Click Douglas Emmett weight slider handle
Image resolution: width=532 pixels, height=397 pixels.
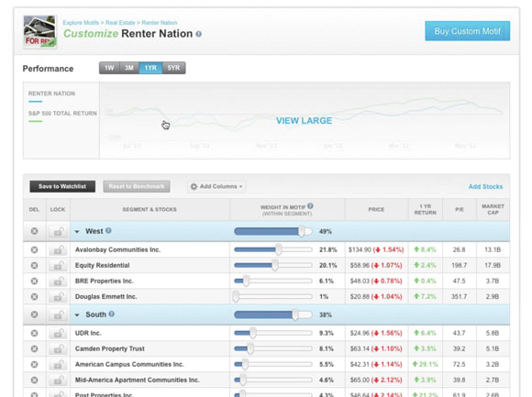(236, 297)
